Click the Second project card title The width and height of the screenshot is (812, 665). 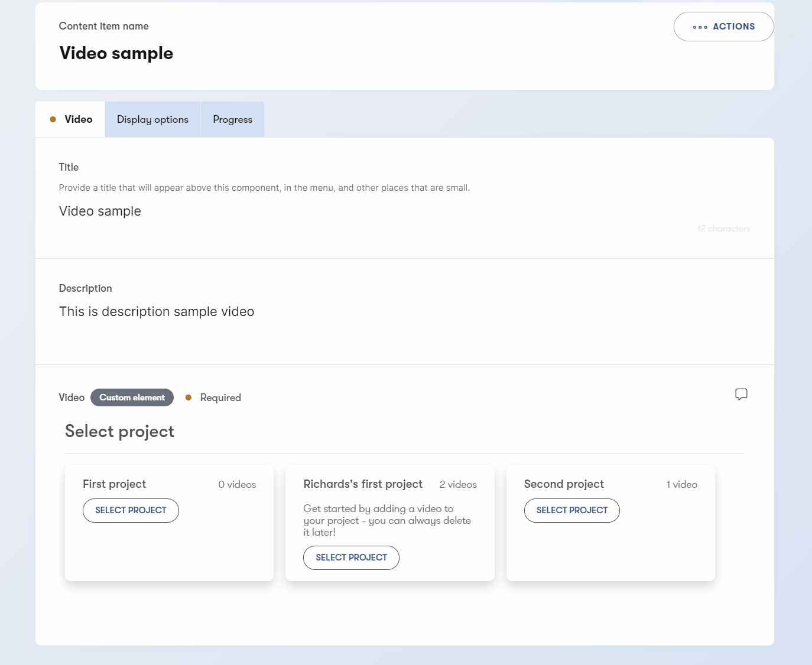[564, 484]
